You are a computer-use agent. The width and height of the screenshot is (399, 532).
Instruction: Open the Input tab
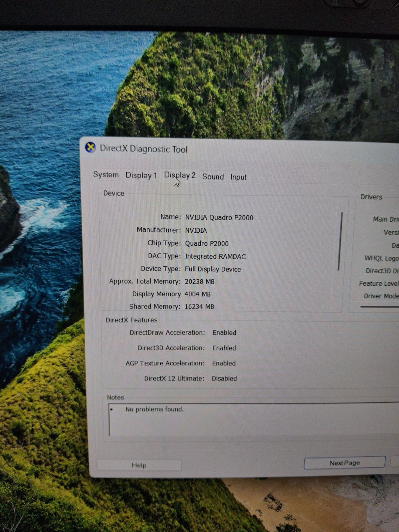pos(238,177)
